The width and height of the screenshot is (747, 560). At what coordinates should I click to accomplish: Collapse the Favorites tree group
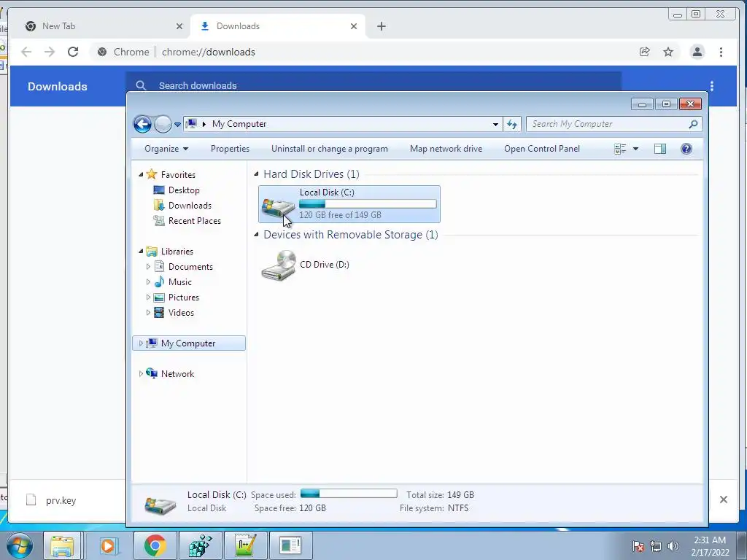(x=141, y=175)
